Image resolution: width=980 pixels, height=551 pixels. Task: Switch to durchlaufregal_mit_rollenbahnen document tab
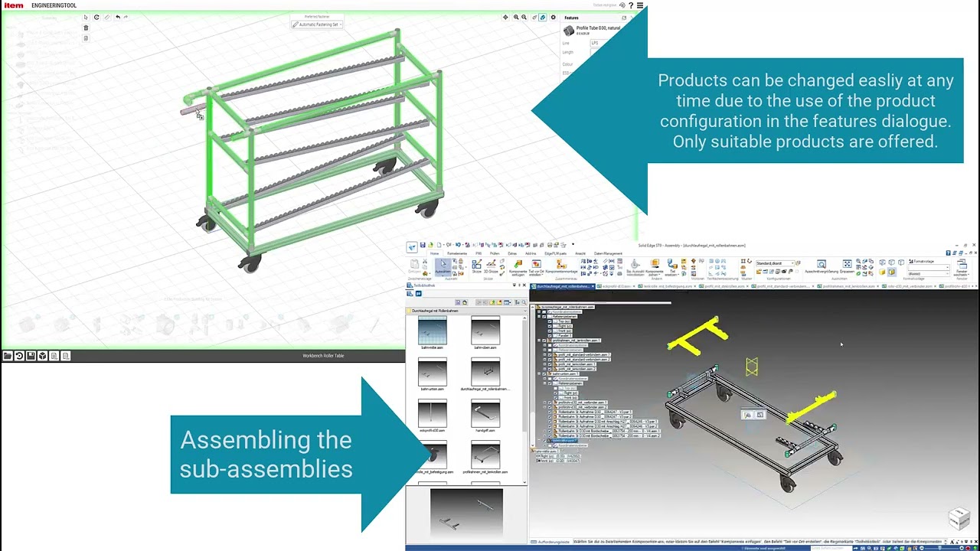[x=563, y=286]
